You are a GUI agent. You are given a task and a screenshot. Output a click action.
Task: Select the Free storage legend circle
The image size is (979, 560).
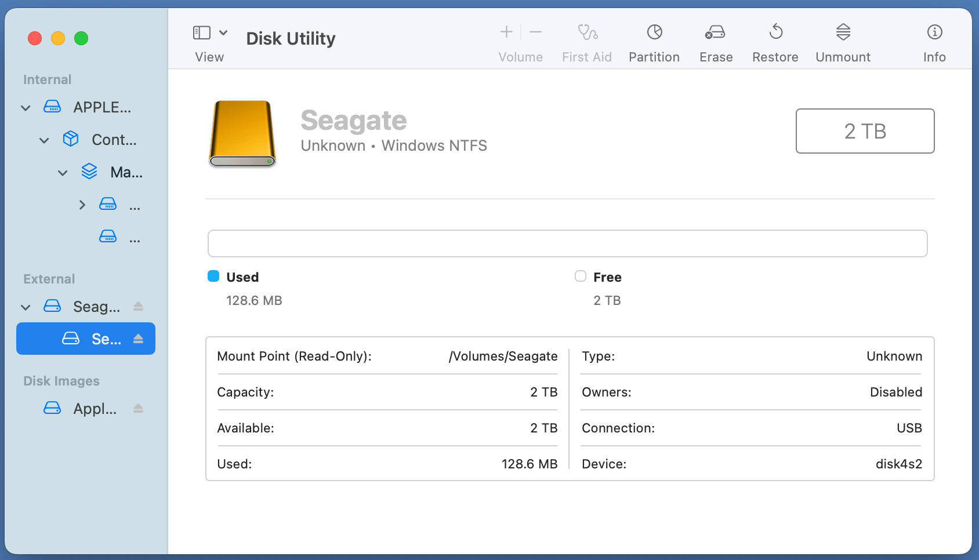(580, 277)
